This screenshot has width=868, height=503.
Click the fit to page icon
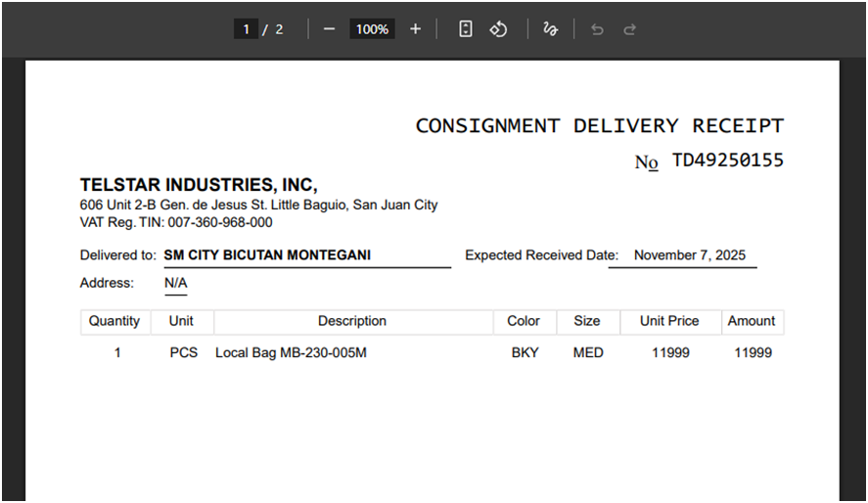[466, 29]
